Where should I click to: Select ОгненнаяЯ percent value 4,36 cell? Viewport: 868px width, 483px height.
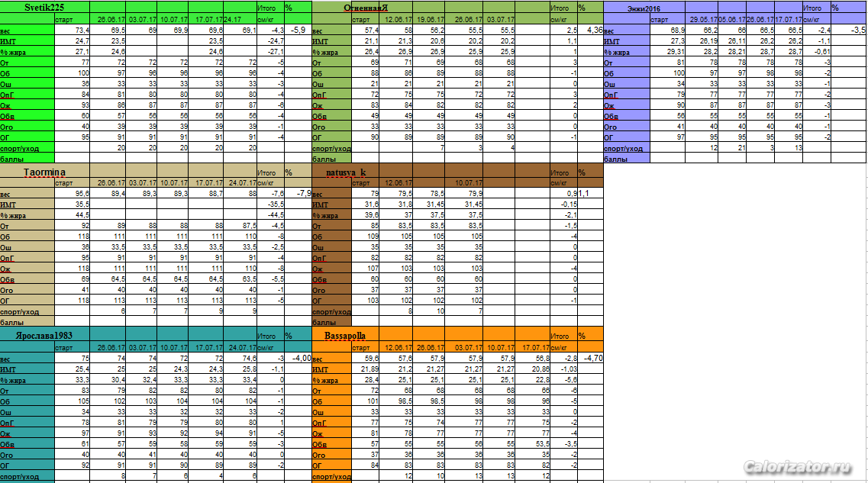[x=590, y=30]
